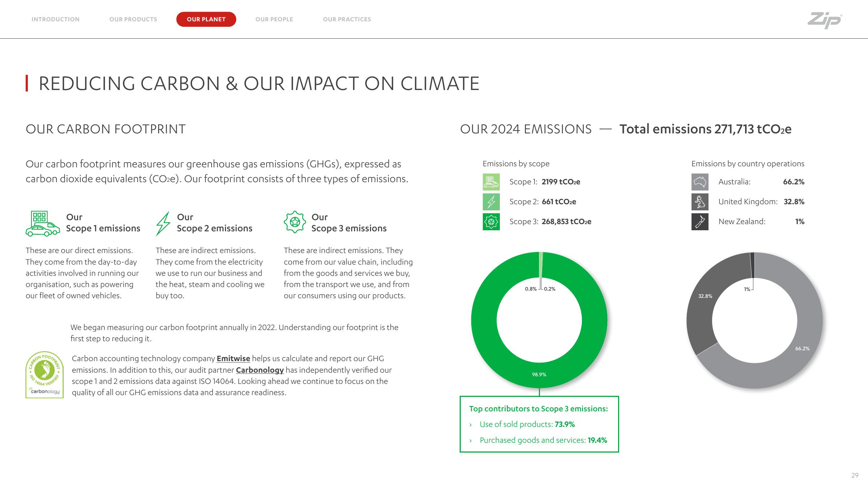Image resolution: width=868 pixels, height=488 pixels.
Task: Click the New Zealand map icon
Action: pos(700,222)
